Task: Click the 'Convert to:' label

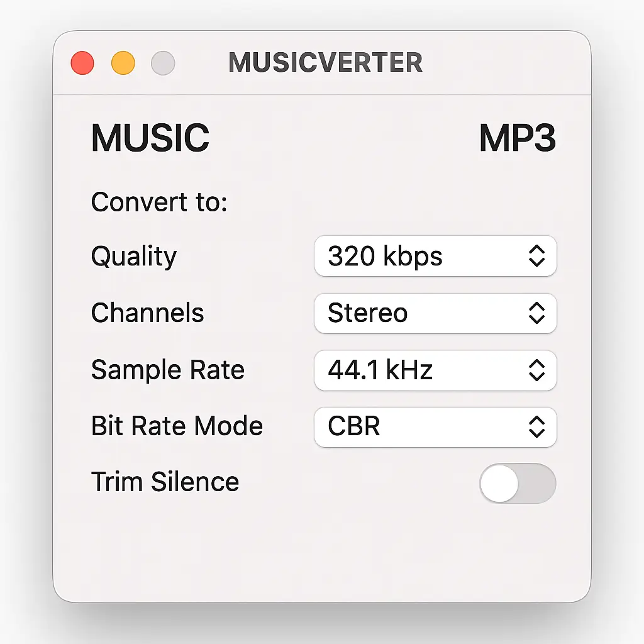Action: (x=159, y=202)
